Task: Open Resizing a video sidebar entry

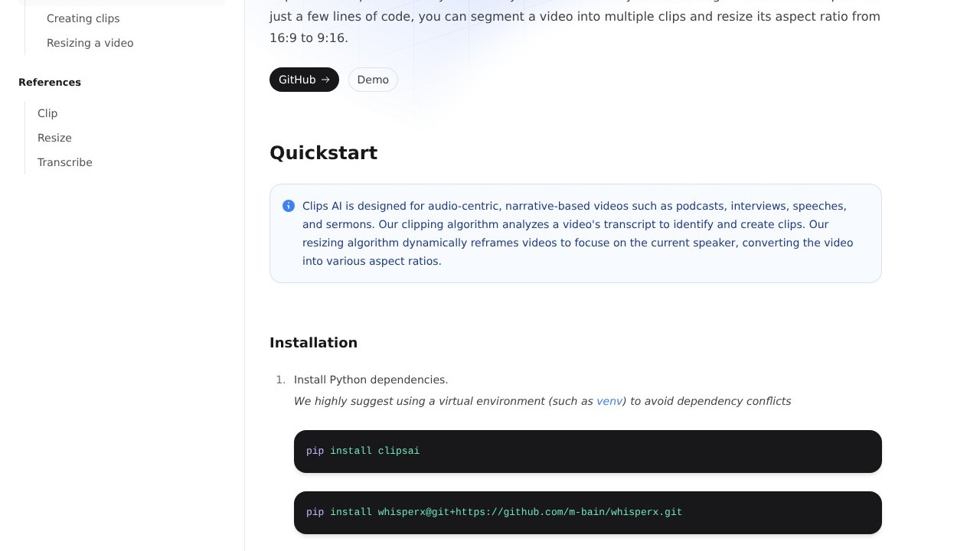Action: pyautogui.click(x=90, y=43)
